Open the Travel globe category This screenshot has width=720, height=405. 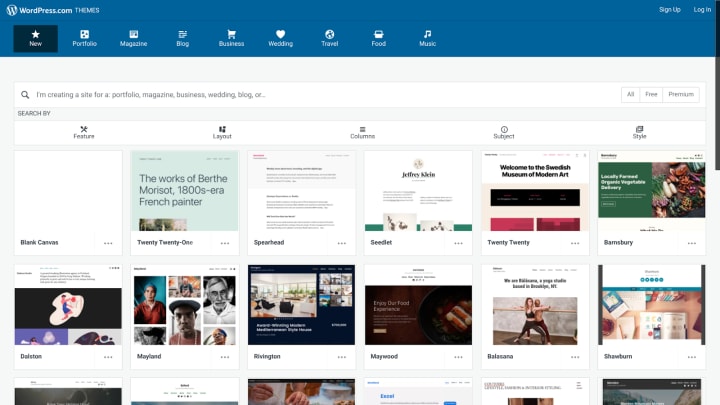click(x=330, y=39)
